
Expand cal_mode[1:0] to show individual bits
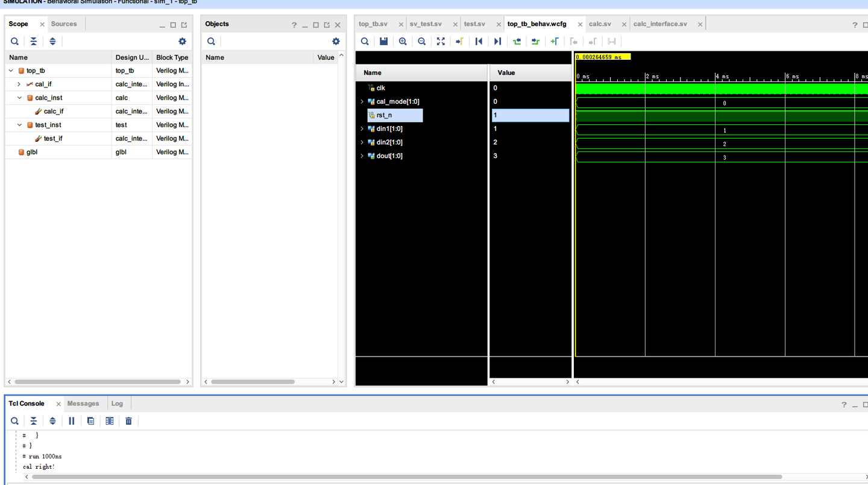coord(362,101)
